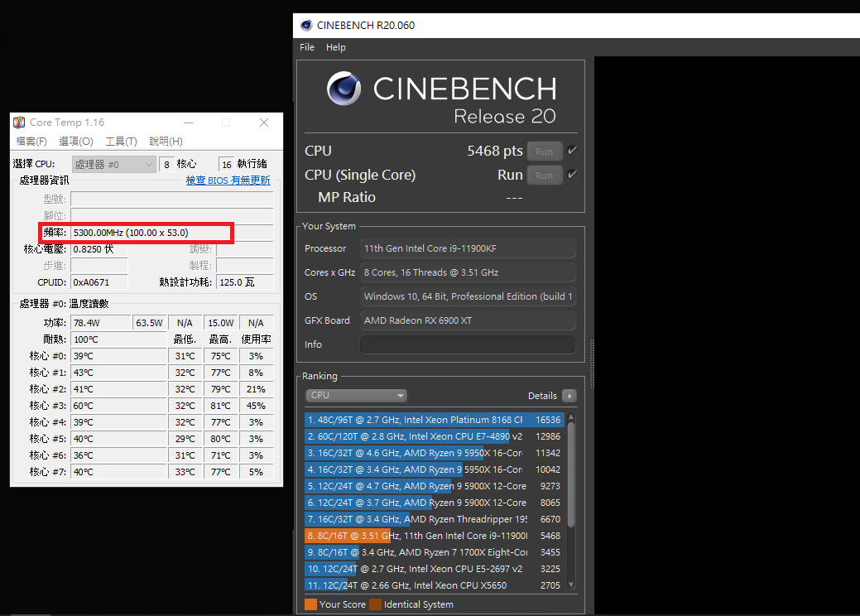Viewport: 860px width, 616px height.
Task: Click the Processor field 11th Gen Intel Core i9-11900KF
Action: coord(468,248)
